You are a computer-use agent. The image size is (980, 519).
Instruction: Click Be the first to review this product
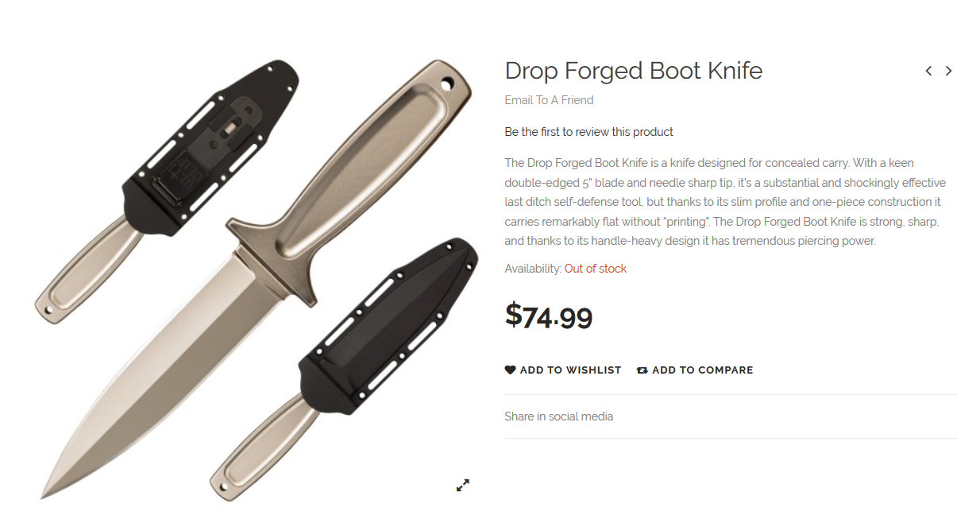pyautogui.click(x=588, y=132)
